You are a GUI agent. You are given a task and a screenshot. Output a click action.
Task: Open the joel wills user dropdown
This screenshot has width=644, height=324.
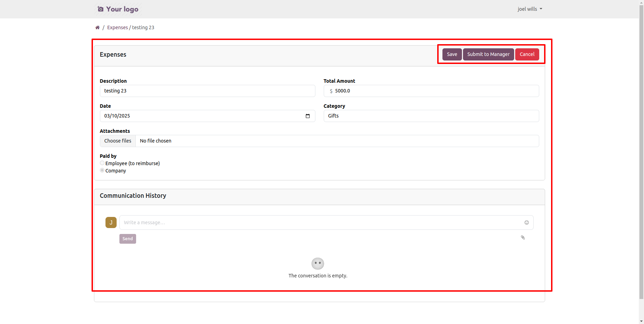529,9
